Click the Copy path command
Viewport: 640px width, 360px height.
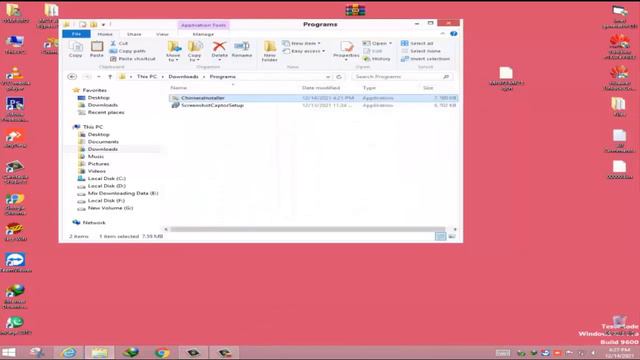tap(127, 51)
